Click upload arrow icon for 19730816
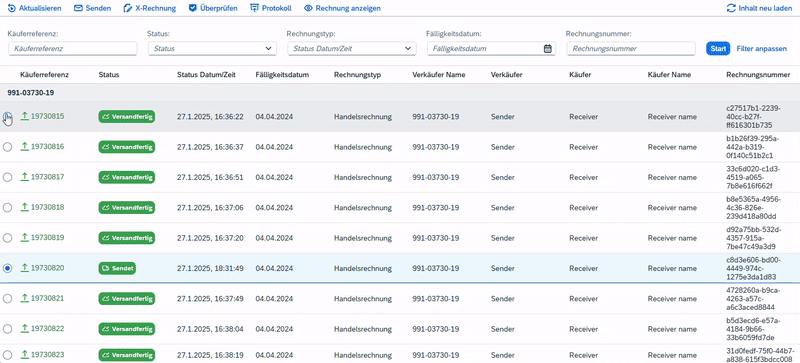The width and height of the screenshot is (800, 363). click(x=24, y=147)
